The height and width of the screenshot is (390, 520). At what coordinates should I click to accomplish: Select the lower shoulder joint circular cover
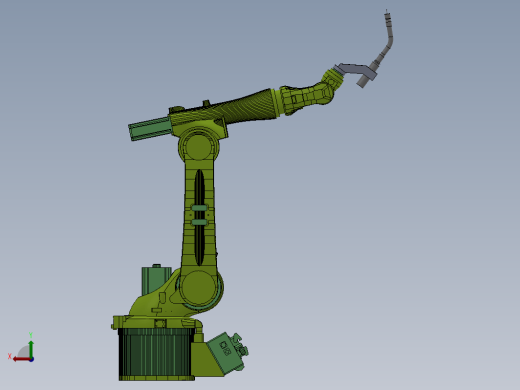point(199,287)
